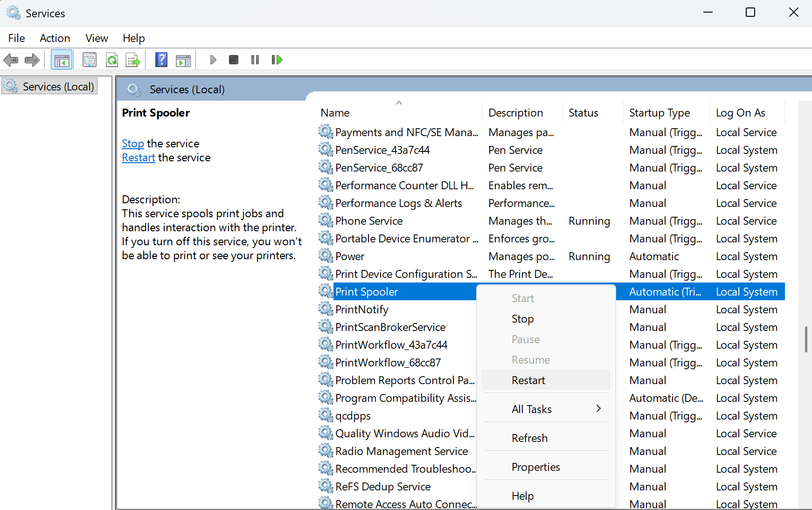812x510 pixels.
Task: Click the Export List toolbar icon
Action: pyautogui.click(x=133, y=60)
